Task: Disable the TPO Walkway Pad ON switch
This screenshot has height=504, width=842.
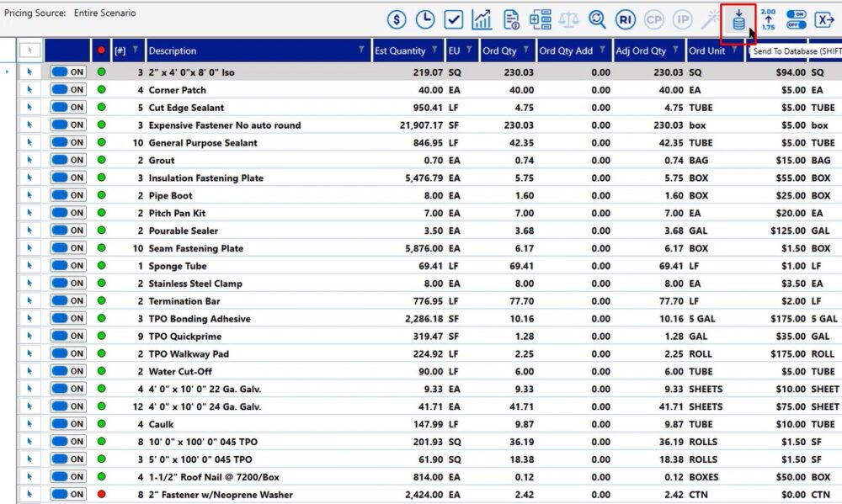Action: [68, 353]
